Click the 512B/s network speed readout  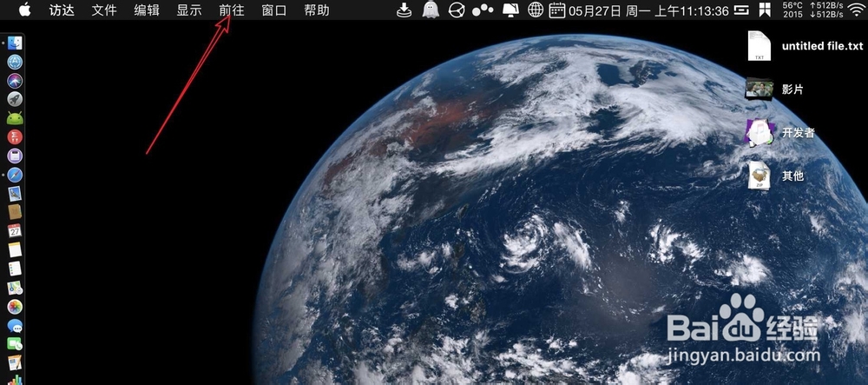825,10
